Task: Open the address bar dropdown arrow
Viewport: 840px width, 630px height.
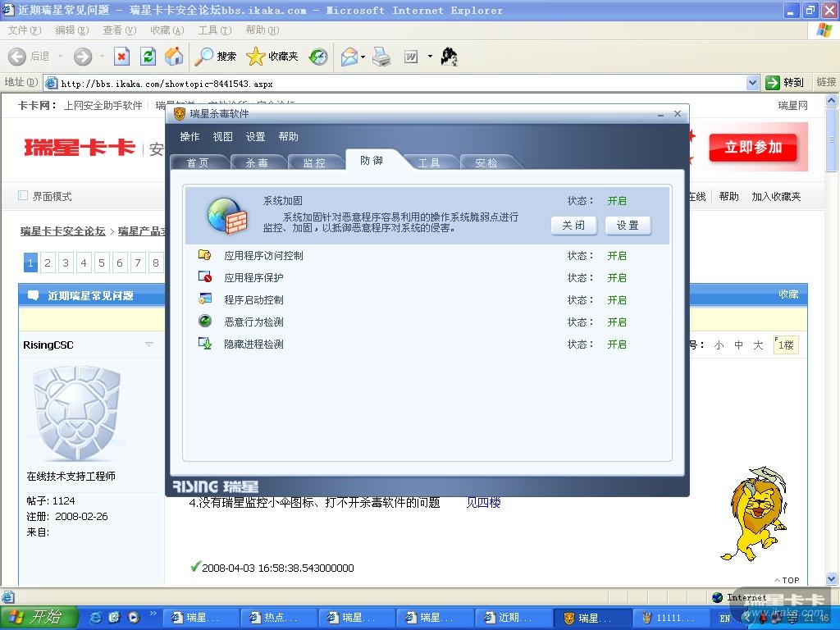Action: (752, 83)
